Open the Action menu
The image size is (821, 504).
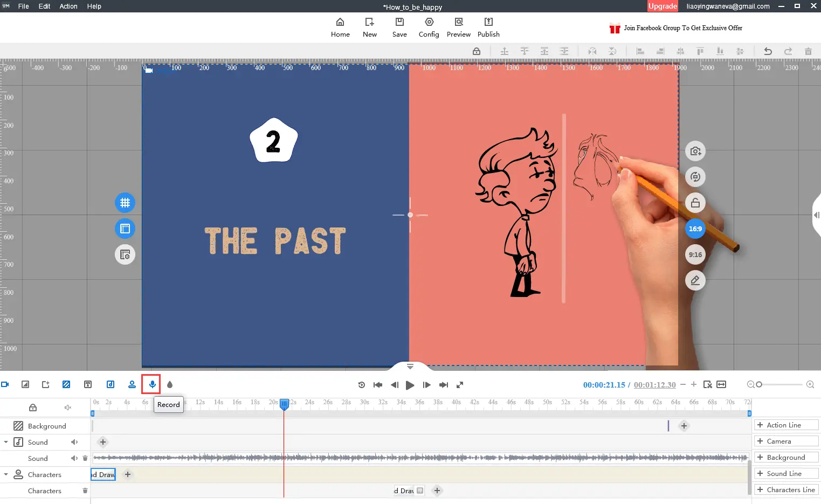pos(68,6)
